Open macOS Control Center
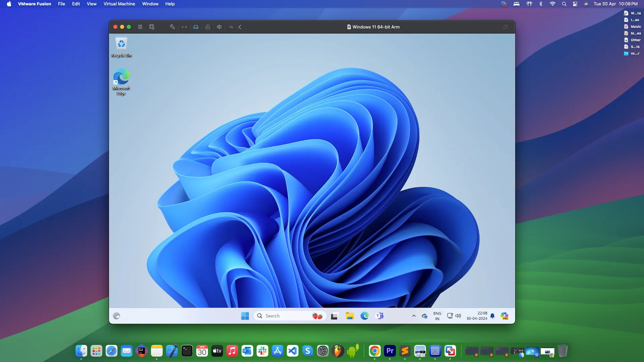644x362 pixels. [575, 4]
